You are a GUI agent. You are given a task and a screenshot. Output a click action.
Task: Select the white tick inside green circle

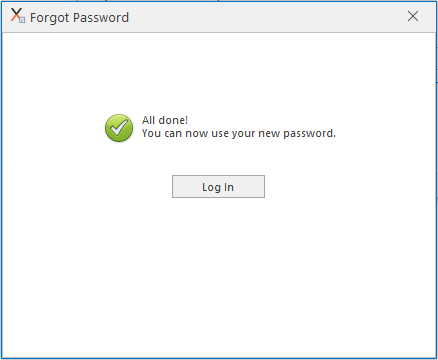click(x=119, y=128)
